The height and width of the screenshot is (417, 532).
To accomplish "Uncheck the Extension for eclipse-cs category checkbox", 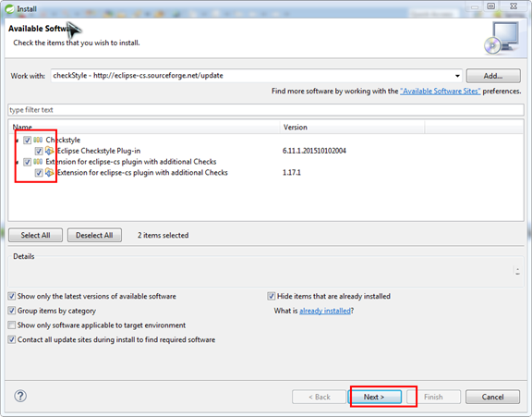I will (x=27, y=162).
